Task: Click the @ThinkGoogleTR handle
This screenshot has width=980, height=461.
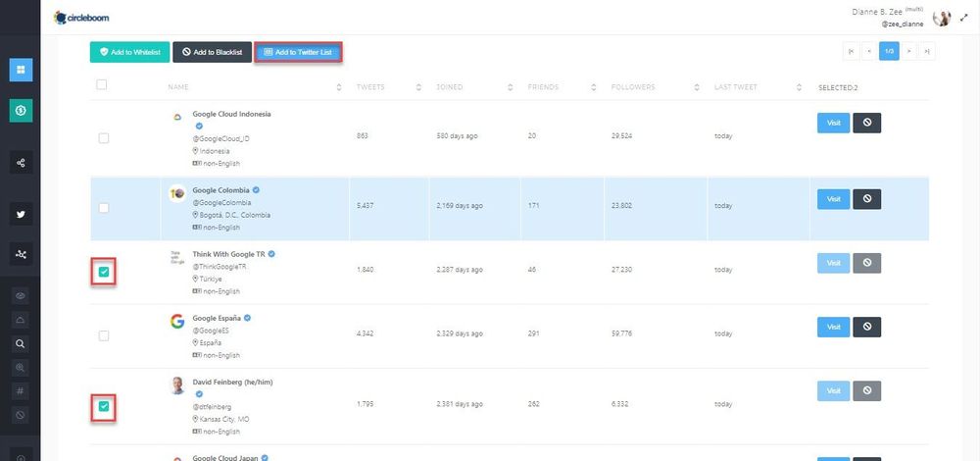Action: coord(220,267)
